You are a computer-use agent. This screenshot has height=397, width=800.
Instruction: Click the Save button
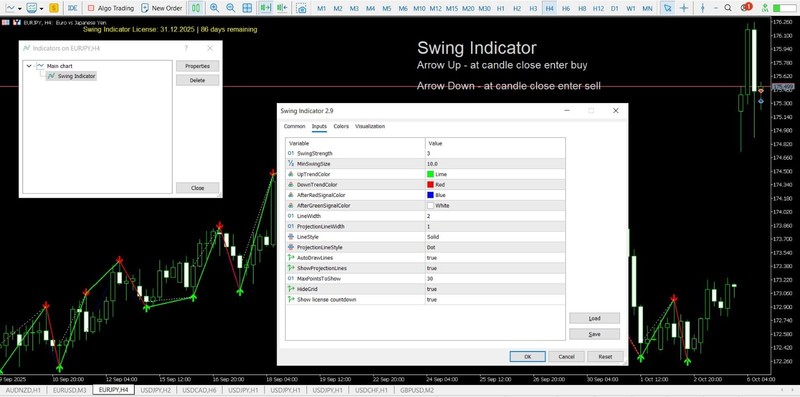click(594, 334)
